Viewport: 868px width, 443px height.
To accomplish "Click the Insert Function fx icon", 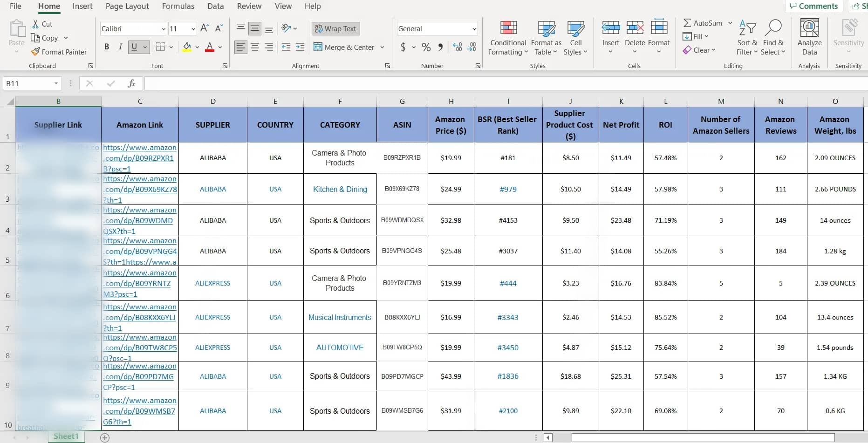I will pyautogui.click(x=131, y=83).
